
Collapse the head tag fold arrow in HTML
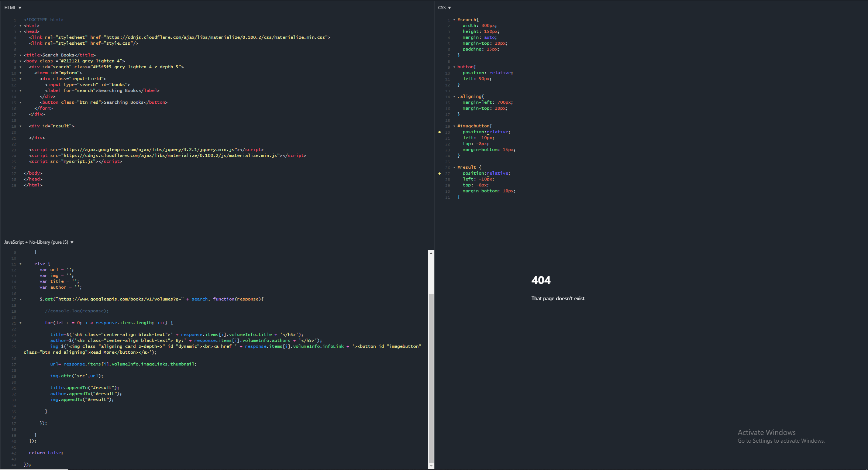[x=20, y=32]
